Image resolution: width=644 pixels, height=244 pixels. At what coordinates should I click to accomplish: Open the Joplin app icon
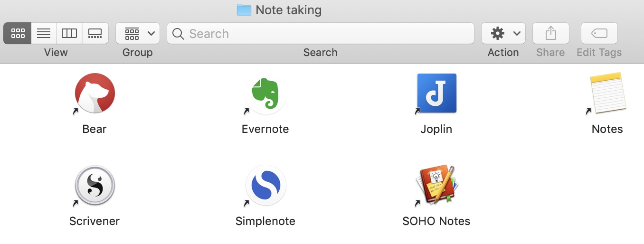click(436, 93)
